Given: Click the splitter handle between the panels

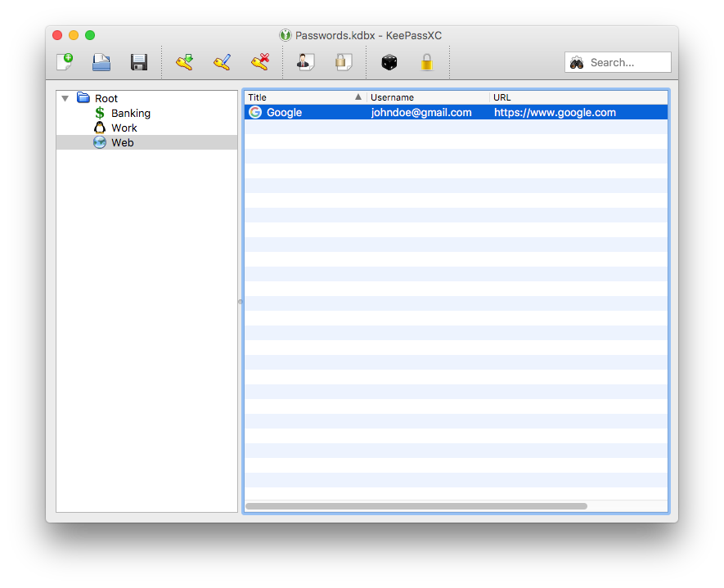Looking at the screenshot, I should [240, 302].
